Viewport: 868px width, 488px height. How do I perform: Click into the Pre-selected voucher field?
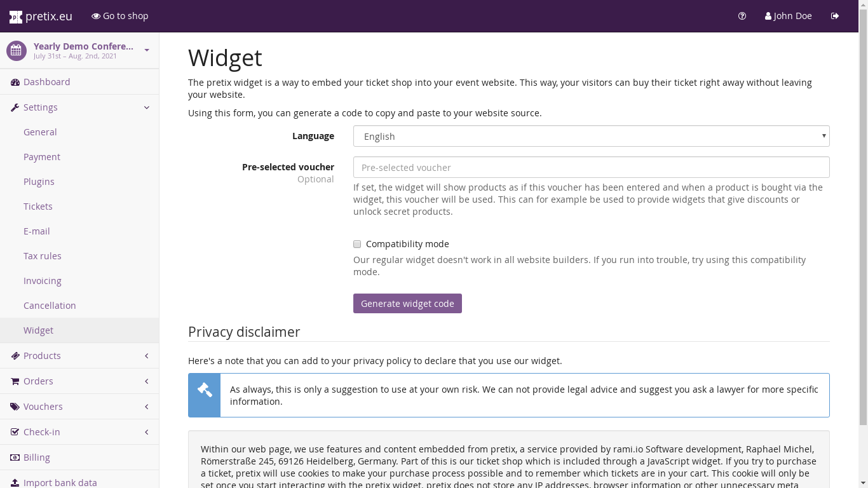(591, 167)
